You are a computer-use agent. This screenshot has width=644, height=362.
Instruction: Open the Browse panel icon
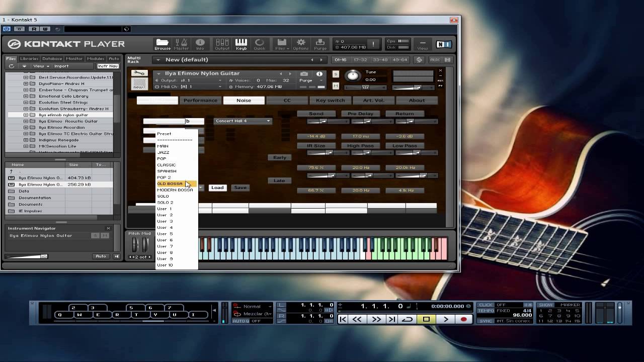point(162,44)
